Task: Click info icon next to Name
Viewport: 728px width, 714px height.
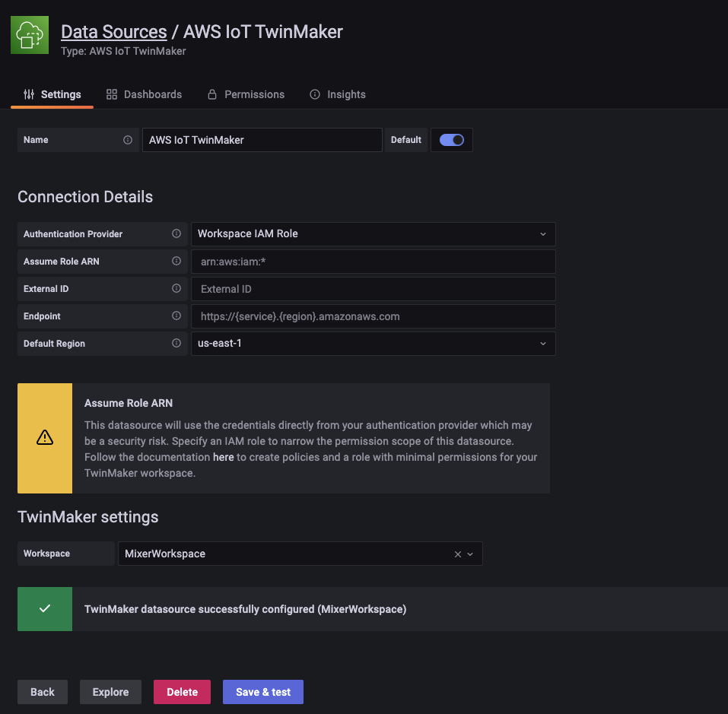Action: [128, 140]
